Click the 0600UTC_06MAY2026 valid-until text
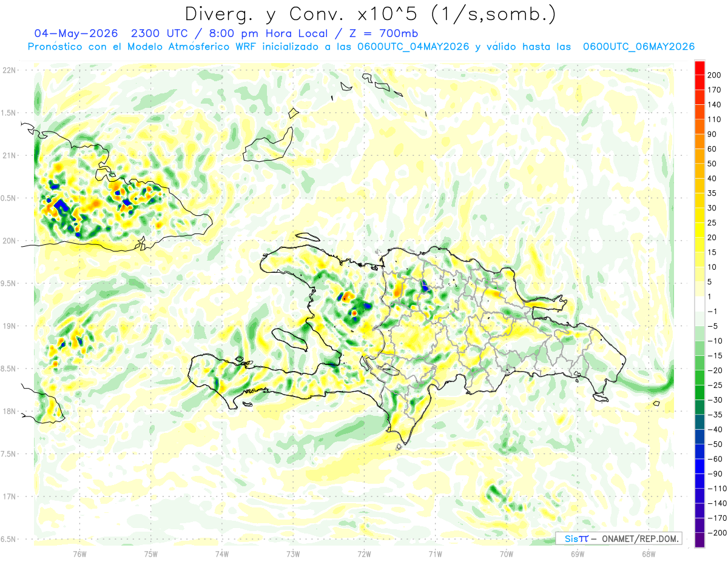 (638, 47)
